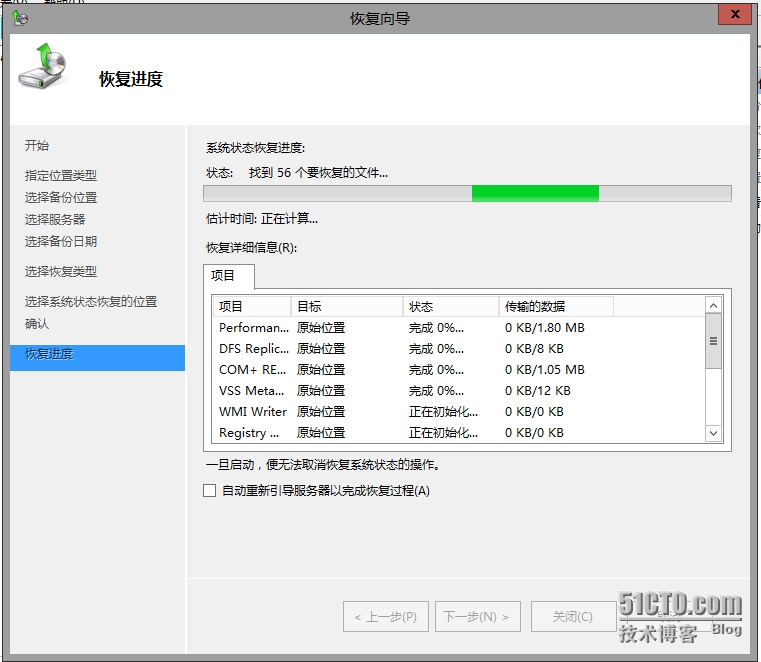Image resolution: width=761 pixels, height=662 pixels.
Task: Enable 自动重新引导服务器以完成恢复过程 checkbox
Action: click(210, 491)
